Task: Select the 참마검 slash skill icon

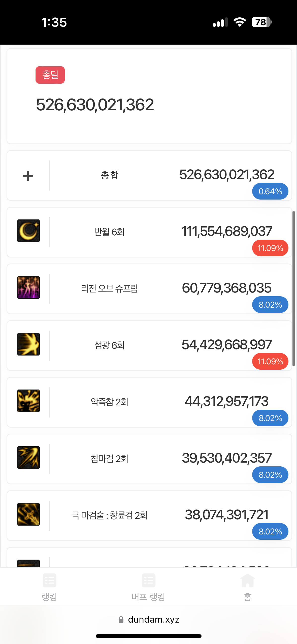Action: (28, 458)
